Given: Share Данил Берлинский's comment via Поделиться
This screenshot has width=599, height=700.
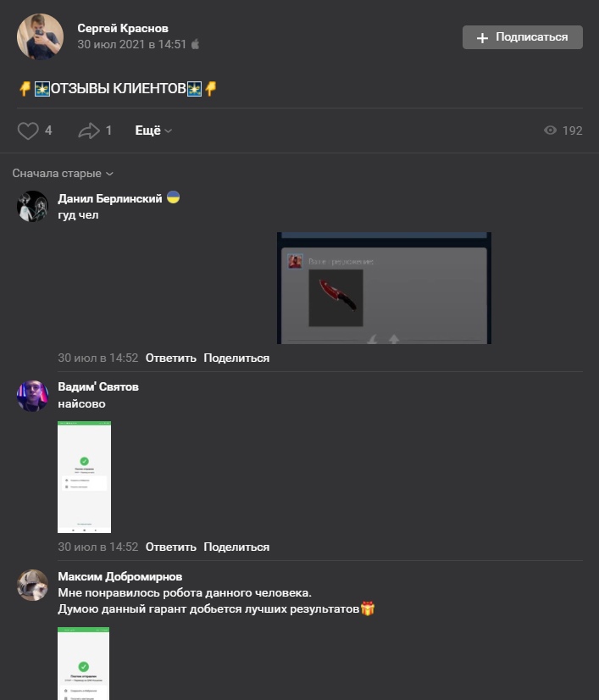Looking at the screenshot, I should (236, 358).
